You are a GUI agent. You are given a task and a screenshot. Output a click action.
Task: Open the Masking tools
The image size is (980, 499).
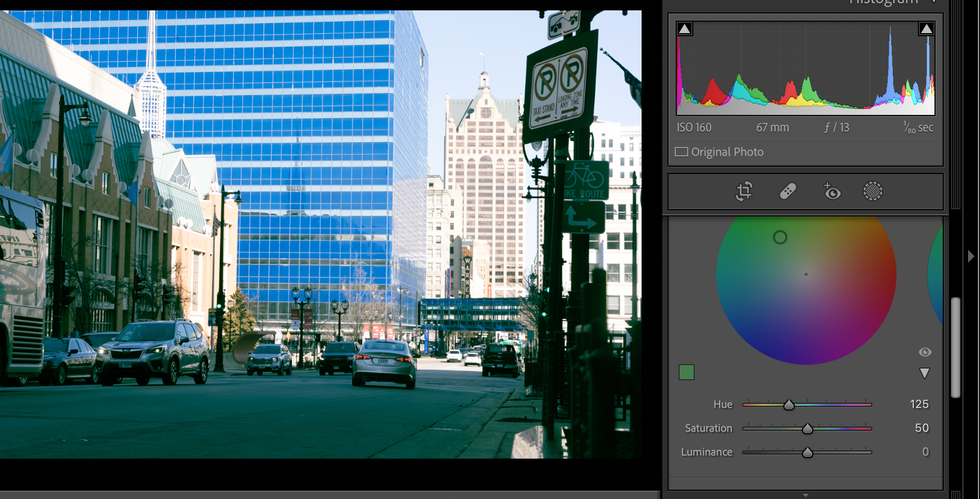click(873, 191)
